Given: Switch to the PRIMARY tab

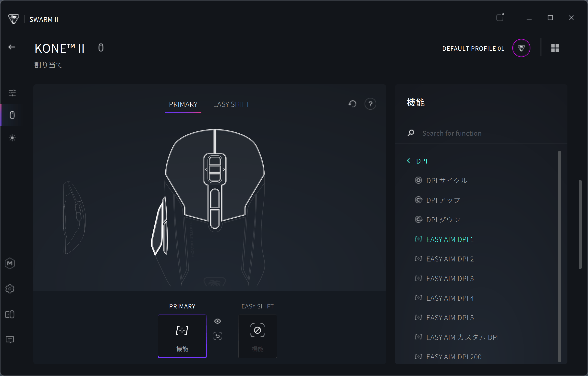Looking at the screenshot, I should 183,104.
